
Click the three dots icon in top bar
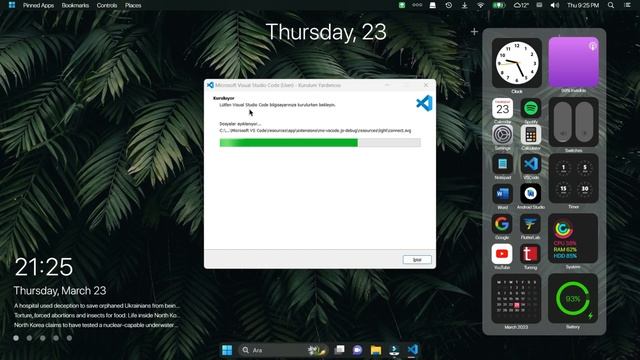[x=417, y=5]
